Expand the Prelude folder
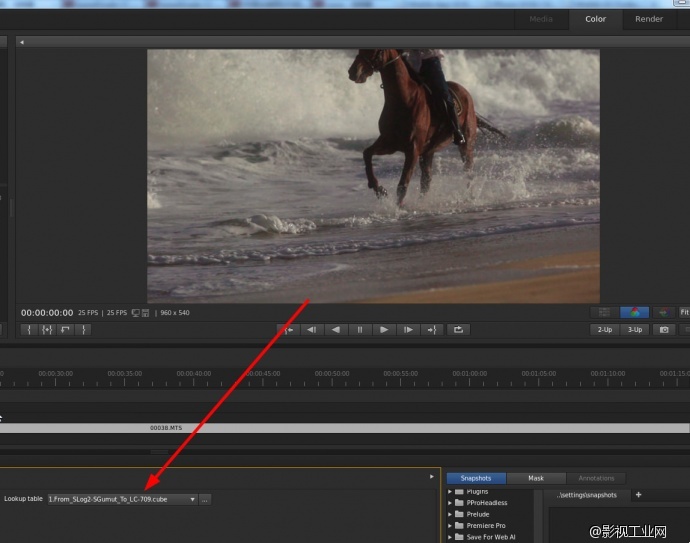690x543 pixels. (450, 514)
